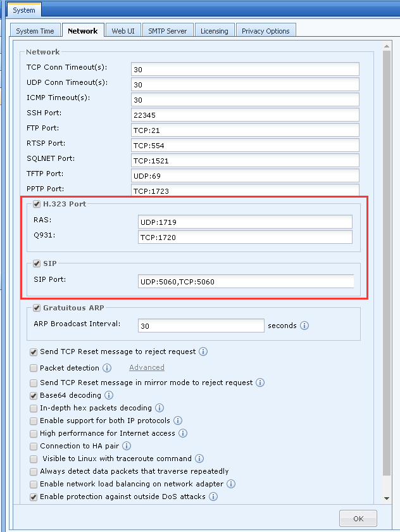The height and width of the screenshot is (532, 400).
Task: Click the TCP Conn Timeout field
Action: (x=245, y=69)
